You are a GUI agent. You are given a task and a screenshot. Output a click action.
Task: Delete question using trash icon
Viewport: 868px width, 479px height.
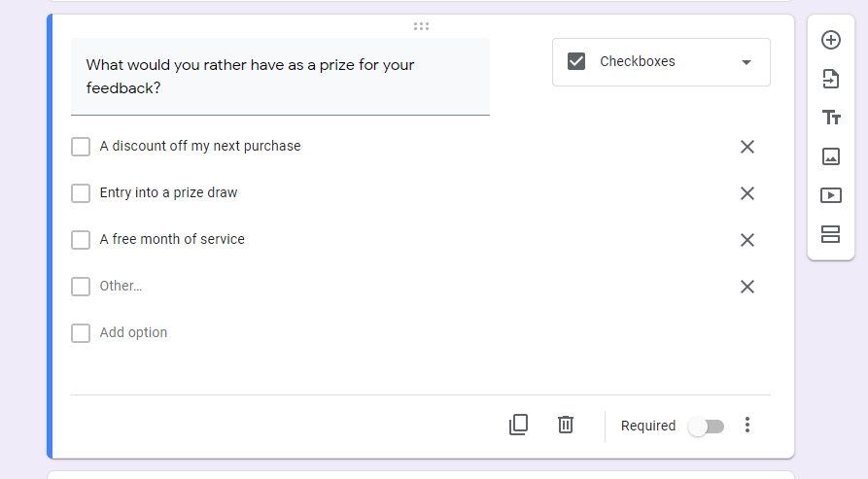565,425
